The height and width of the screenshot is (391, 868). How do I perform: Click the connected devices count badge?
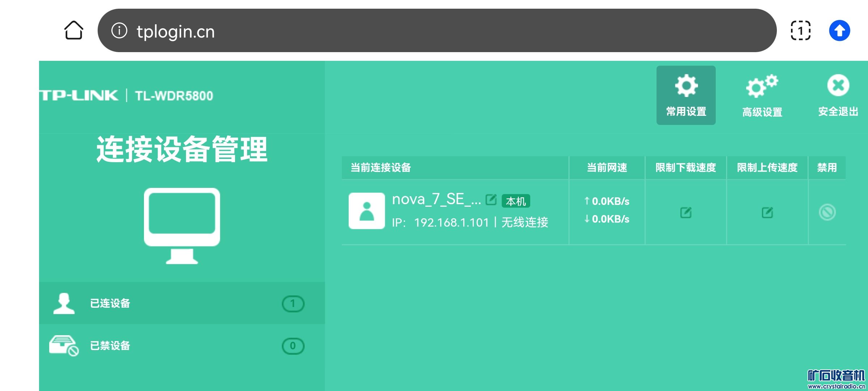293,303
